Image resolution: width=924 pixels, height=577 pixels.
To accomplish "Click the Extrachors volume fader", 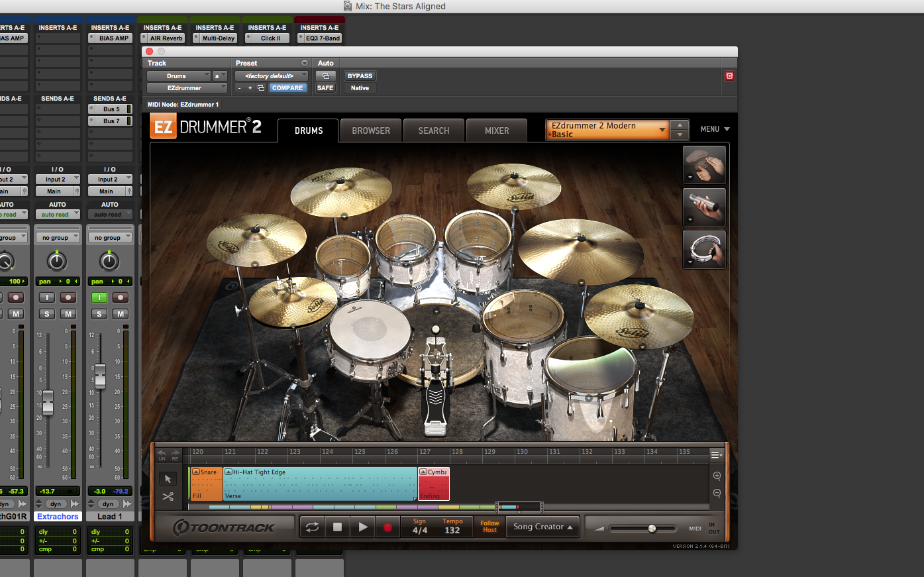I will (48, 403).
